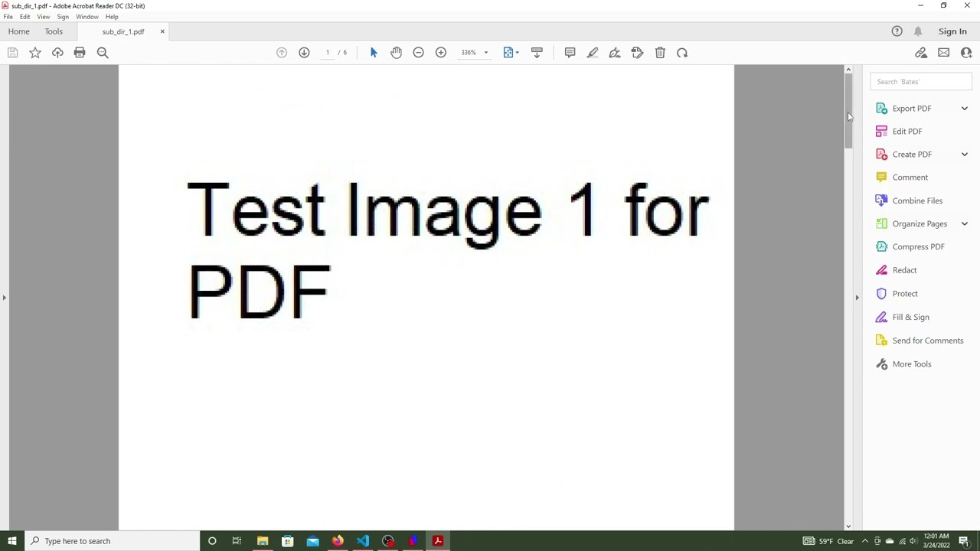Open the File menu
Screen dimensions: 980x551
pos(8,17)
